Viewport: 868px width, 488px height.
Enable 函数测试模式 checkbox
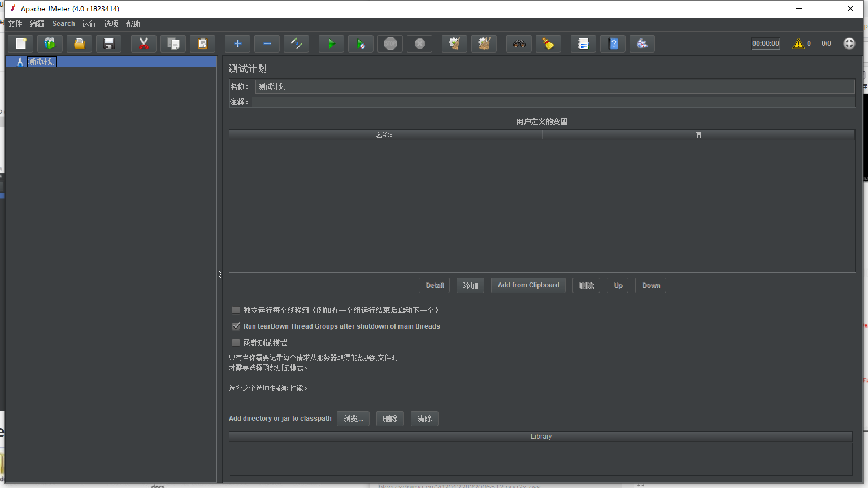pos(236,343)
